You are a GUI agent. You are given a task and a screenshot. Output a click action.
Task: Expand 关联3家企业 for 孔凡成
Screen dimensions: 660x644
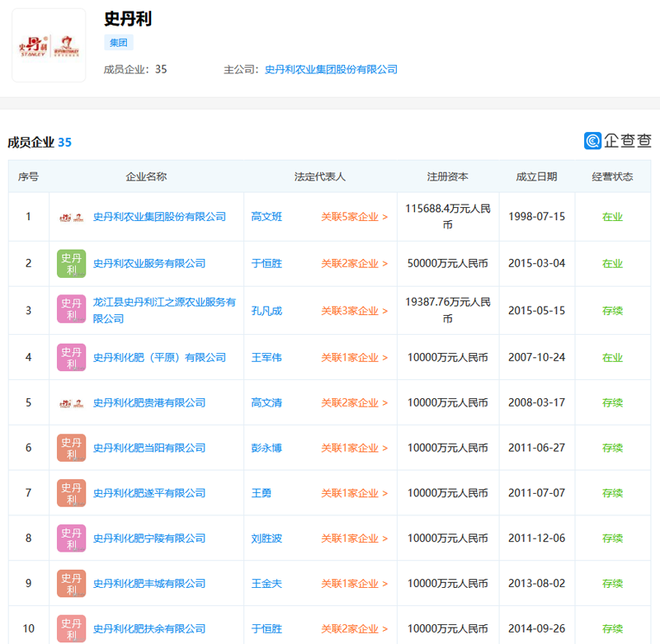click(355, 311)
